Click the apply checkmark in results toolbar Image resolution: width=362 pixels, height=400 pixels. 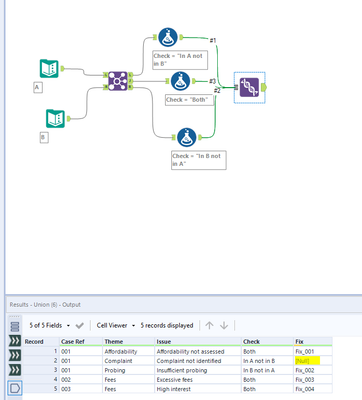[79, 326]
